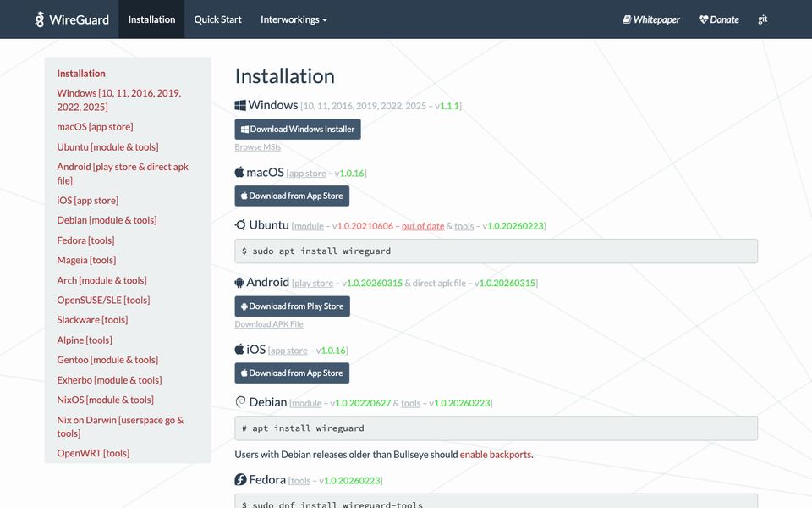Jump to Ubuntu [module & tools] in sidebar
Image resolution: width=812 pixels, height=508 pixels.
point(107,147)
